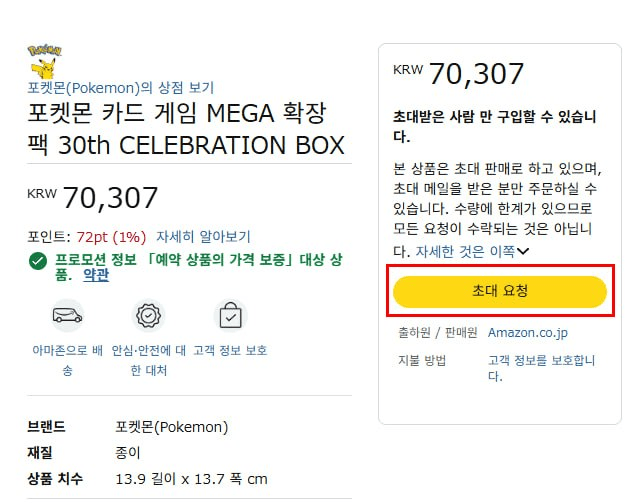
Task: Click the 고객 정보 보호 label link
Action: (230, 350)
